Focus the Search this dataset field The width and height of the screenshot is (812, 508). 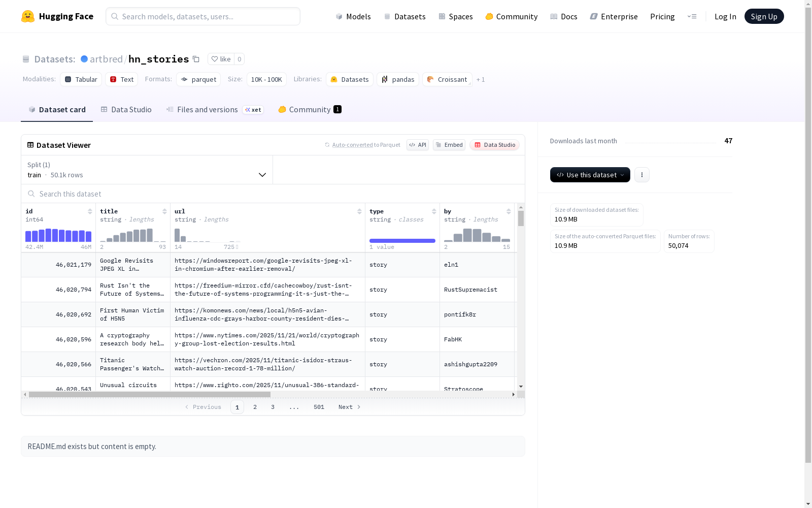(x=273, y=194)
